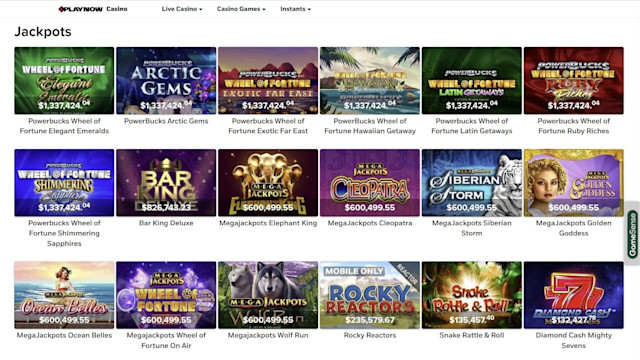Expand the Casino Games dropdown menu
640x360 pixels.
pyautogui.click(x=241, y=9)
